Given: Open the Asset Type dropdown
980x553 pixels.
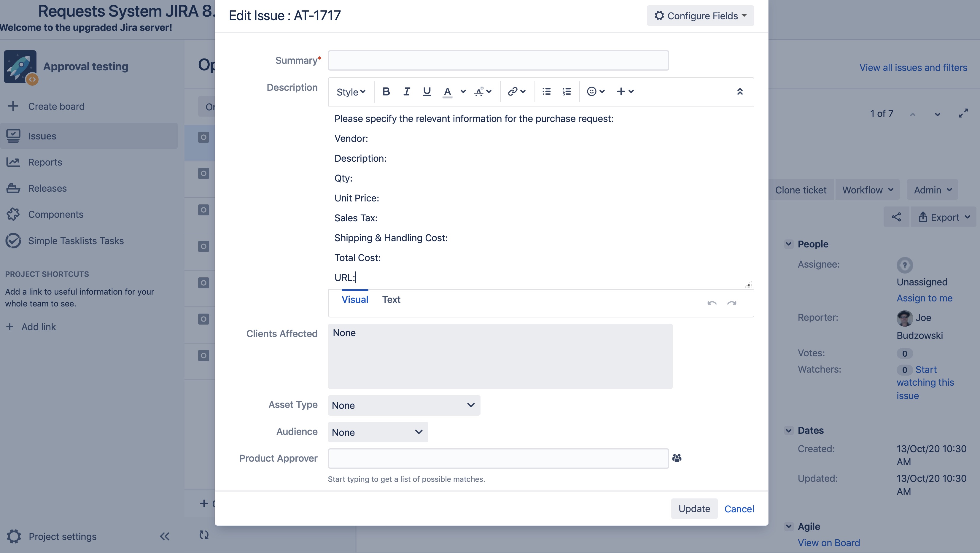Looking at the screenshot, I should coord(403,405).
